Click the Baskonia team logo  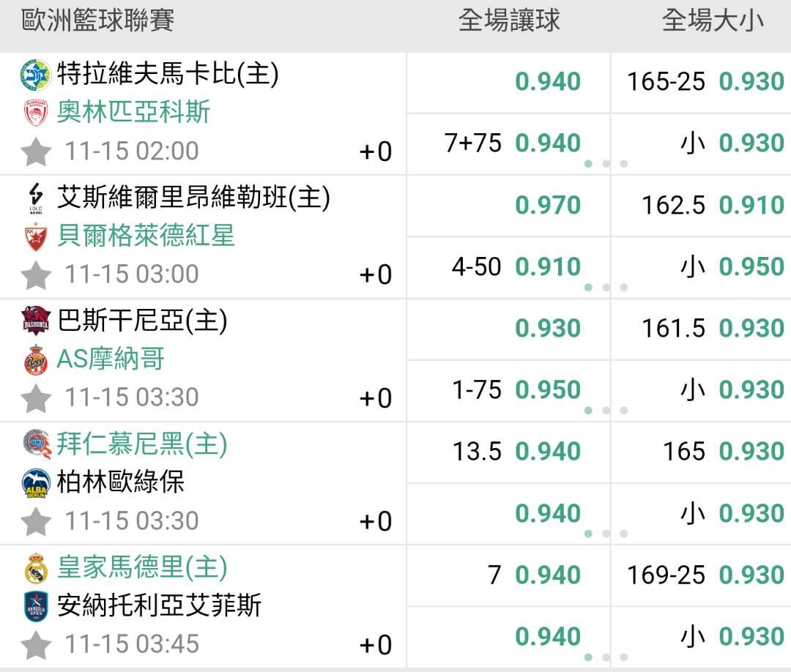[x=35, y=321]
